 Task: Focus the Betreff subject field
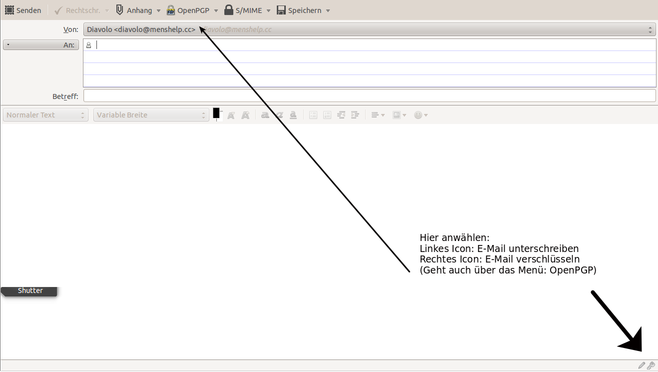coord(369,96)
